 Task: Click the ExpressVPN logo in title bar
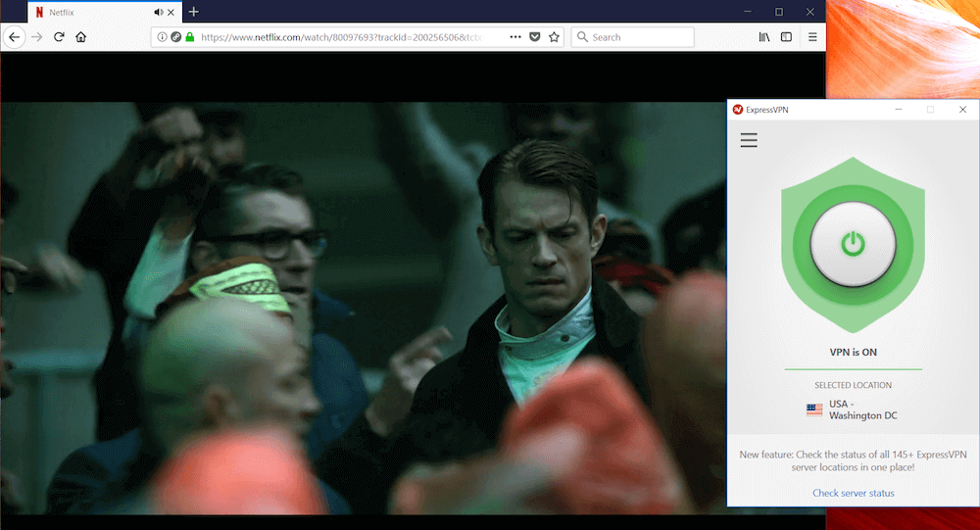pyautogui.click(x=738, y=110)
